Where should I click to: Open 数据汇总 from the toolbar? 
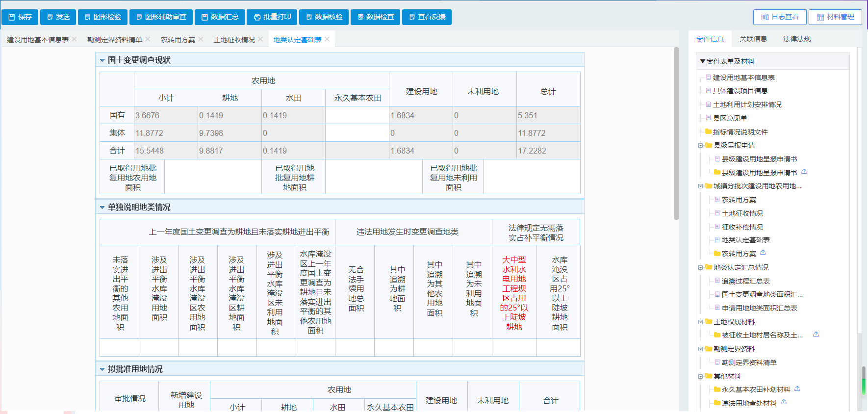tap(220, 17)
